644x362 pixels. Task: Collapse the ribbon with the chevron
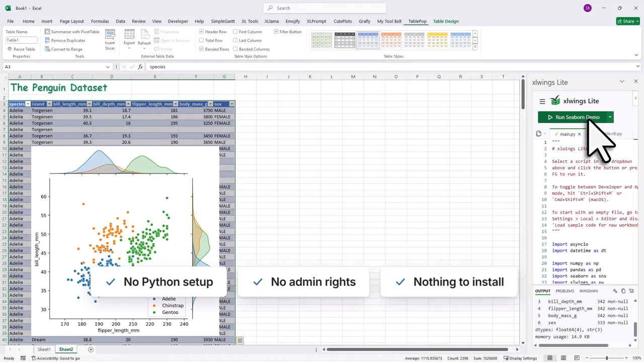[x=636, y=55]
